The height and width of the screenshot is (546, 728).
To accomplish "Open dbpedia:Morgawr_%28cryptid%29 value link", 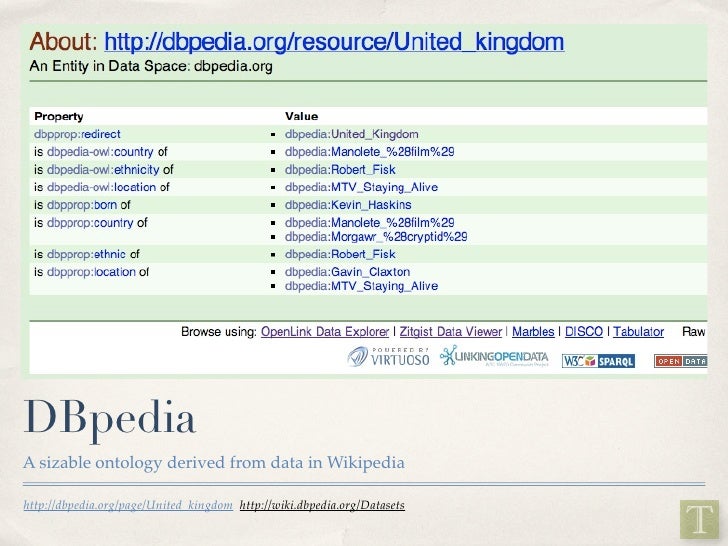I will click(376, 237).
